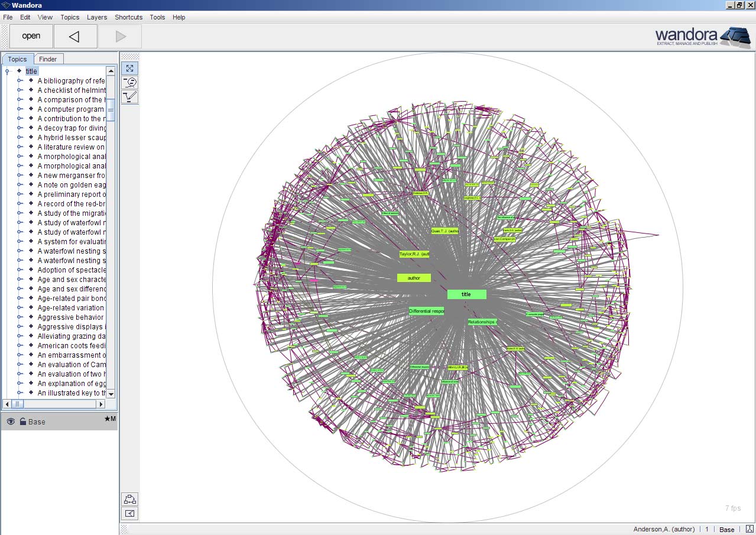
Task: Click the Wandora icon in the title bar
Action: 5,5
